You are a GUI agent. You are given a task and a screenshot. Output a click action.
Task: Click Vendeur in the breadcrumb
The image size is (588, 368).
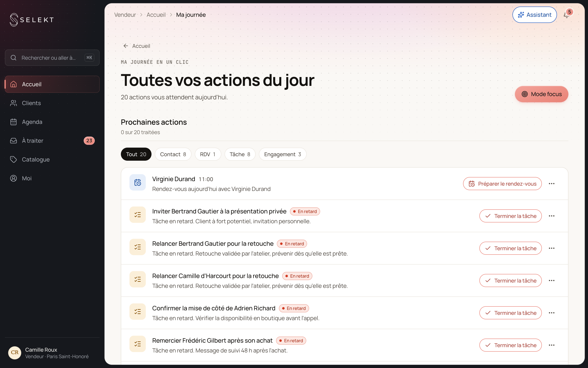125,15
